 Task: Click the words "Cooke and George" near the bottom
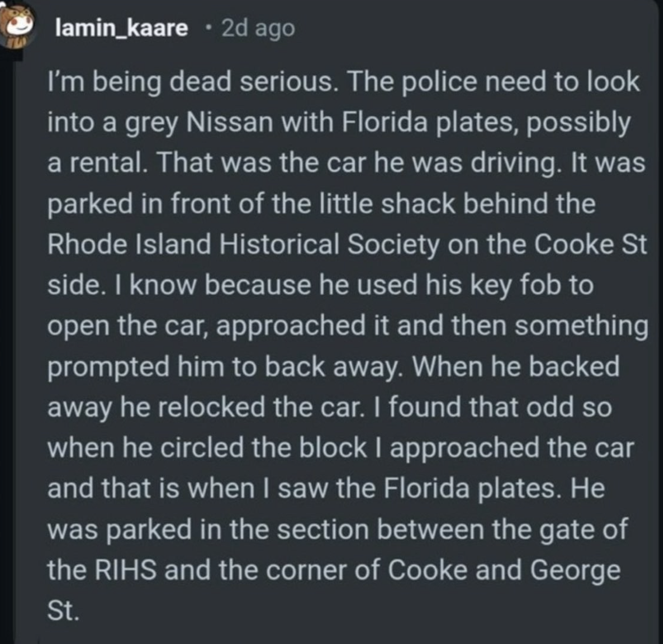point(504,570)
